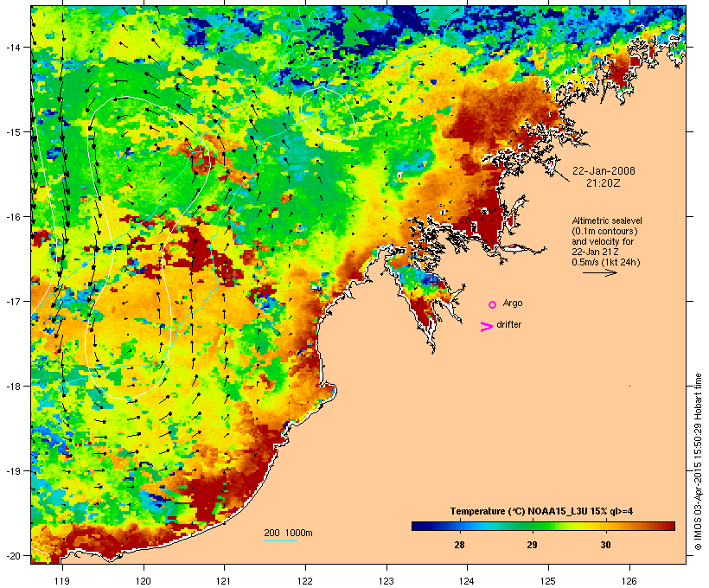This screenshot has width=709, height=588.
Task: Click the "drifter" legend label
Action: pos(508,324)
